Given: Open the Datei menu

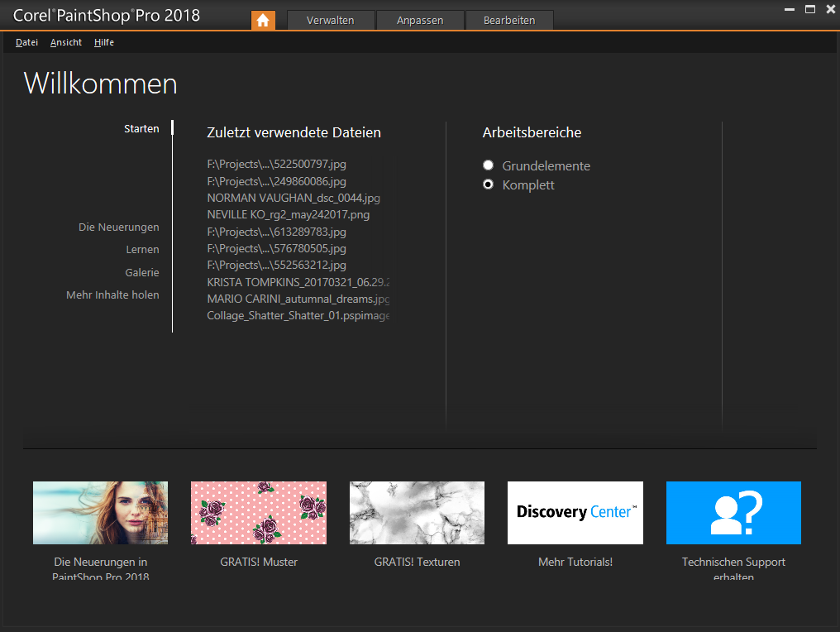Looking at the screenshot, I should [x=26, y=42].
